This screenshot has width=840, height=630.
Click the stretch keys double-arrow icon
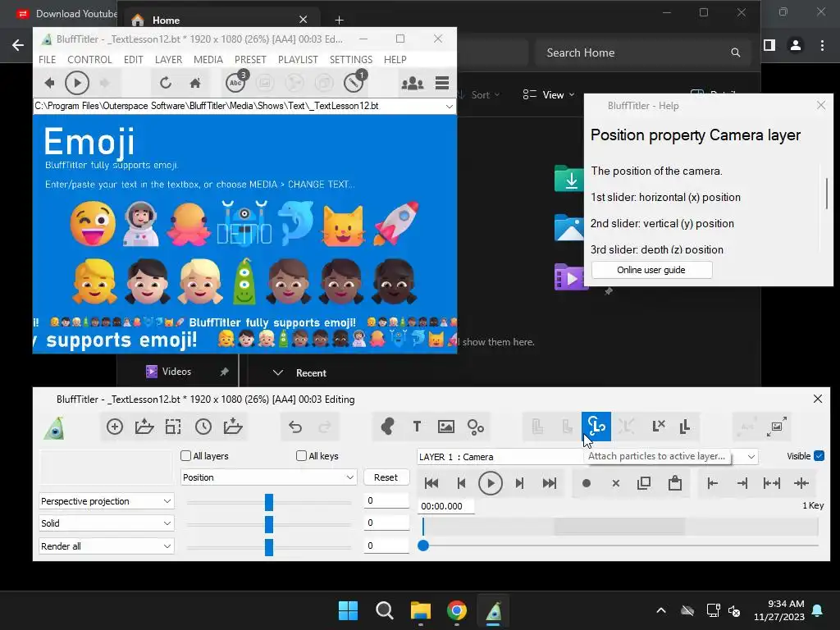771,483
